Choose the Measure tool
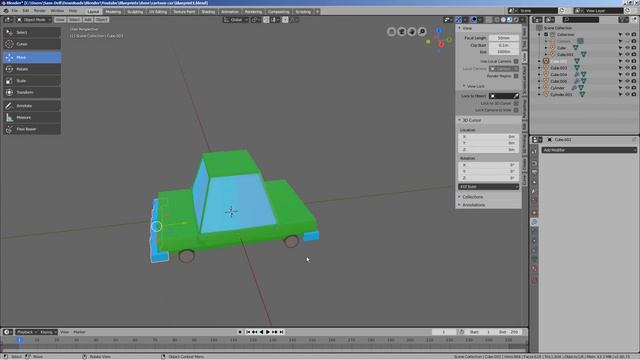The height and width of the screenshot is (360, 640). pyautogui.click(x=32, y=118)
